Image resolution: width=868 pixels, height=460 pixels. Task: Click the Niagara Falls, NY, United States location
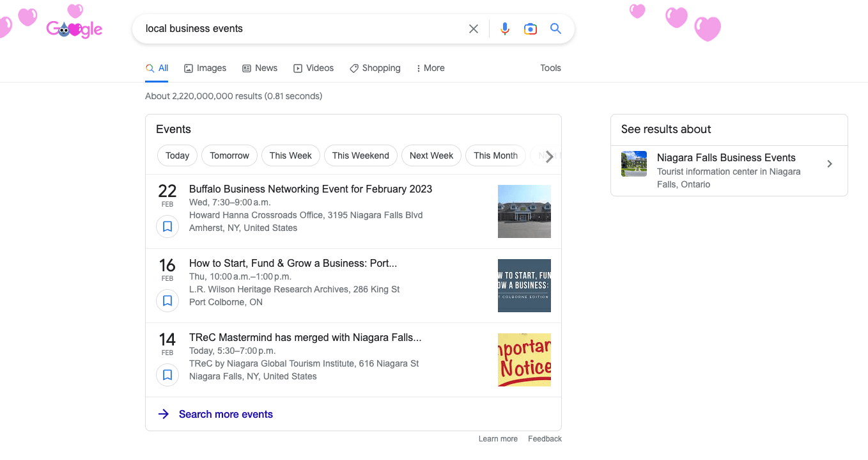pyautogui.click(x=253, y=377)
